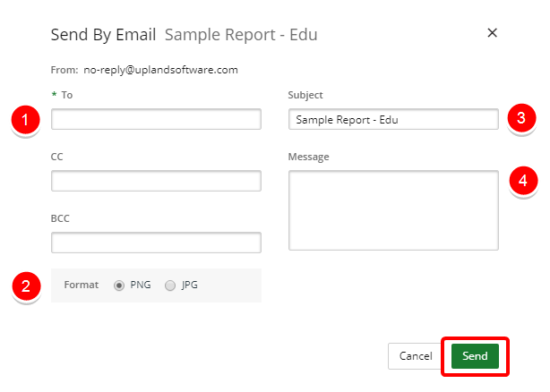Image resolution: width=550 pixels, height=392 pixels.
Task: Click the Cancel button
Action: pyautogui.click(x=416, y=356)
